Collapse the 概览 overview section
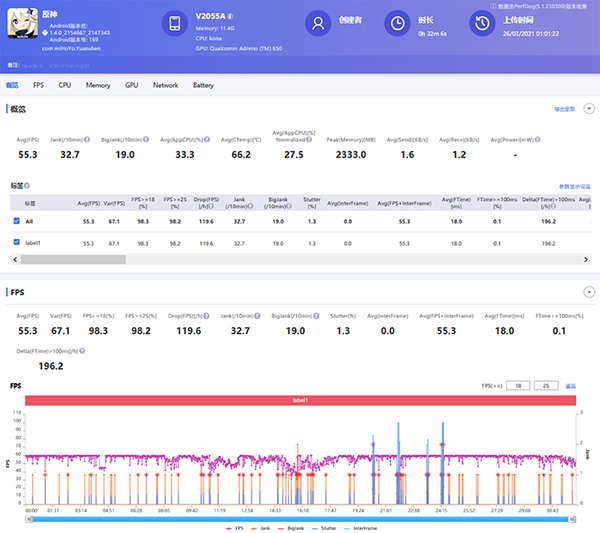600x533 pixels. tap(587, 108)
